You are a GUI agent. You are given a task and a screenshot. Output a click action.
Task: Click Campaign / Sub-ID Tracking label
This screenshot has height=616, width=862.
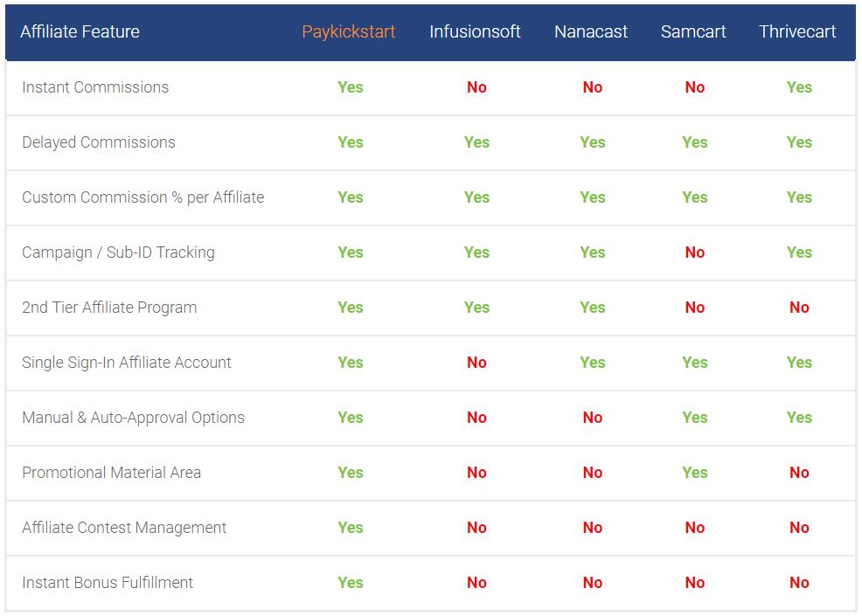pos(118,253)
